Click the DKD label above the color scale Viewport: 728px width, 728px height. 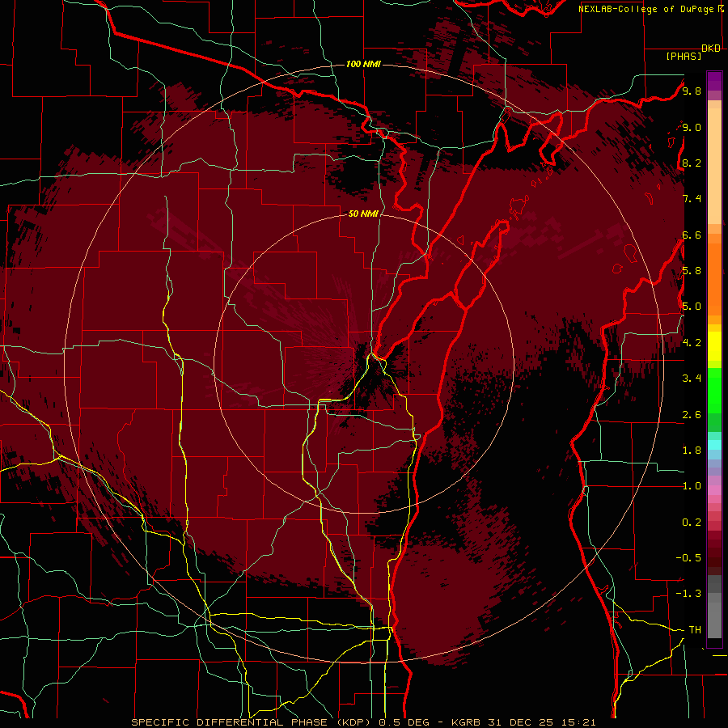tap(711, 49)
